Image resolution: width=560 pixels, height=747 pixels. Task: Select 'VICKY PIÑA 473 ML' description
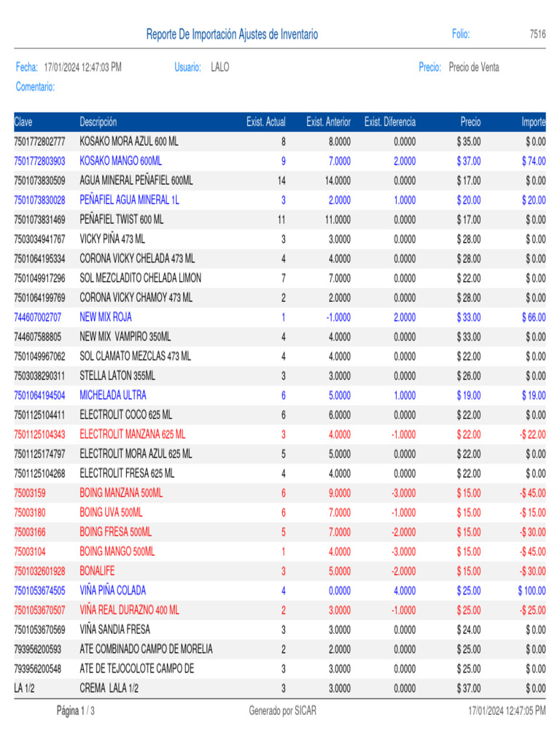(112, 239)
